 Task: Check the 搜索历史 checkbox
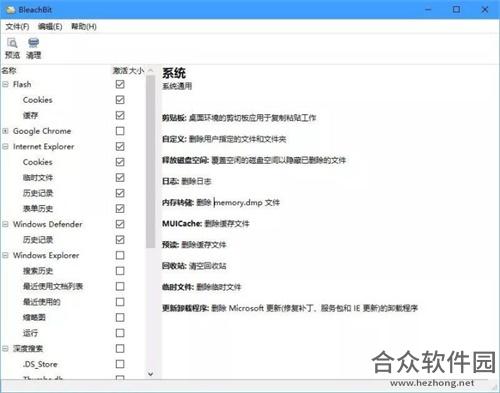pos(120,271)
